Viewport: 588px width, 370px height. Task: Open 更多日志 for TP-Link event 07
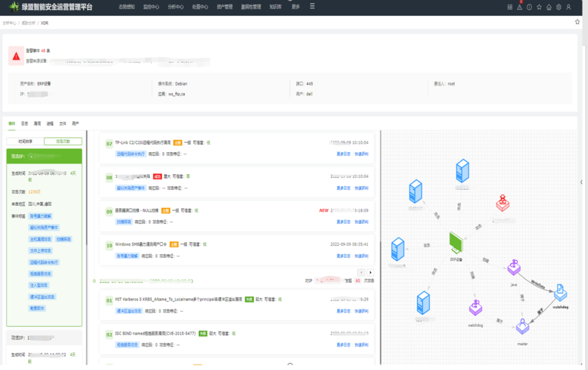344,154
